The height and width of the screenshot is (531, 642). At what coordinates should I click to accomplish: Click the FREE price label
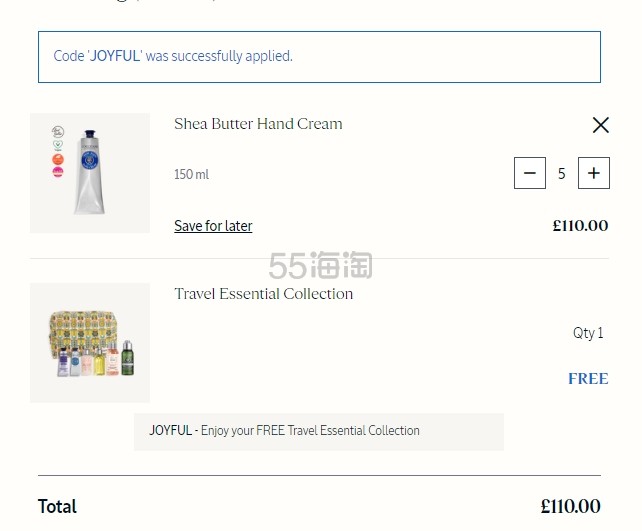588,379
